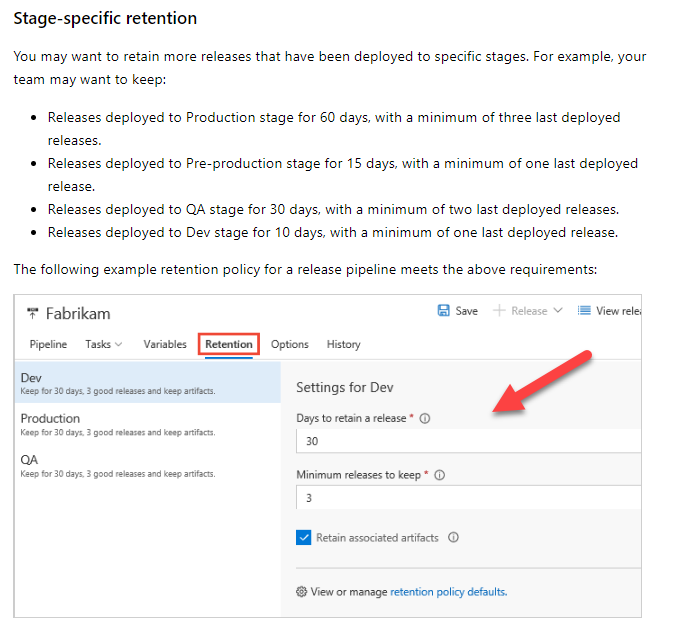Click info icon beside Days to retain
689x631 pixels.
425,418
